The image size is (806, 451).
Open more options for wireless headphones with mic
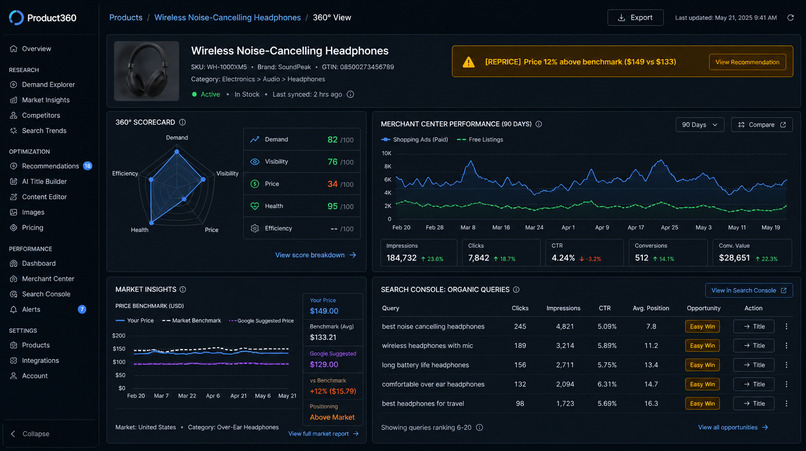coord(786,346)
